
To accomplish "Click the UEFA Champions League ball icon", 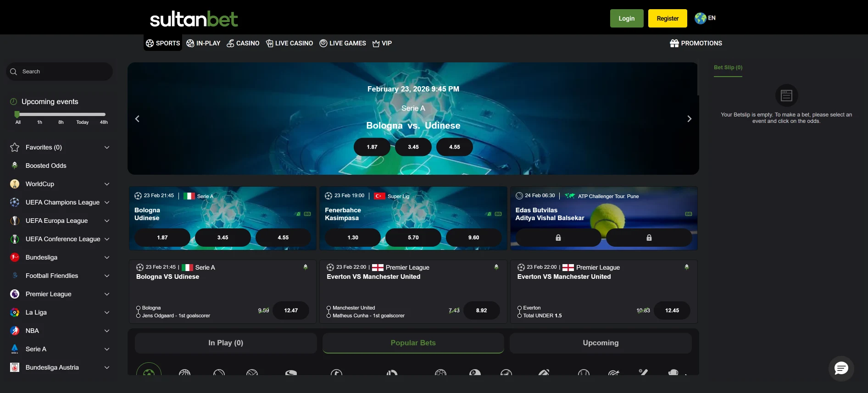I will (15, 202).
